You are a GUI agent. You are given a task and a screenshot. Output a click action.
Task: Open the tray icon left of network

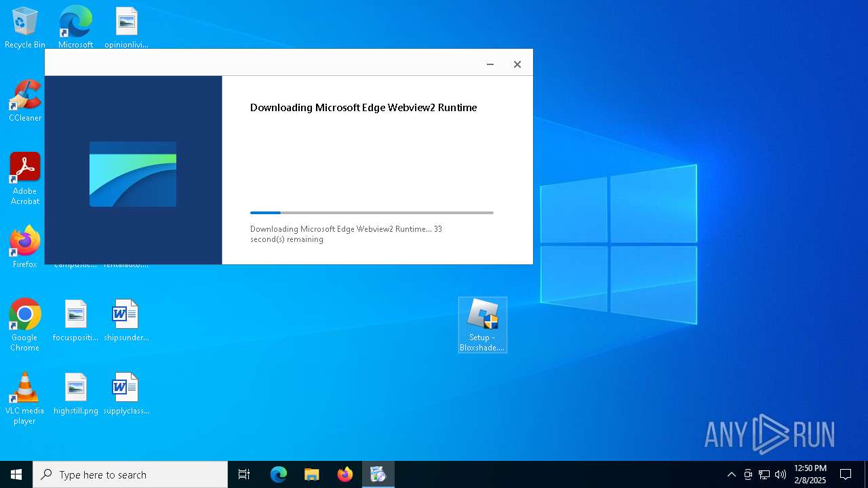click(x=748, y=474)
